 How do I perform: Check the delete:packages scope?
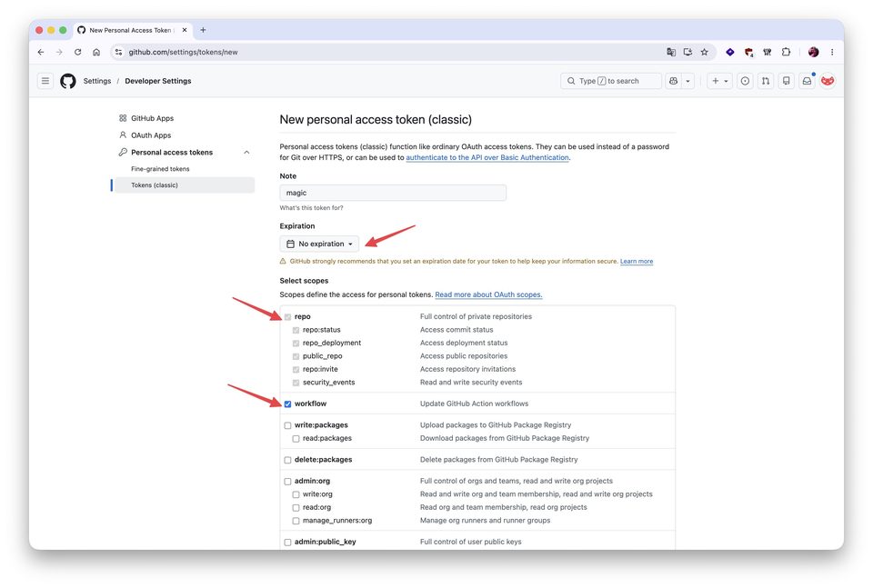point(288,460)
